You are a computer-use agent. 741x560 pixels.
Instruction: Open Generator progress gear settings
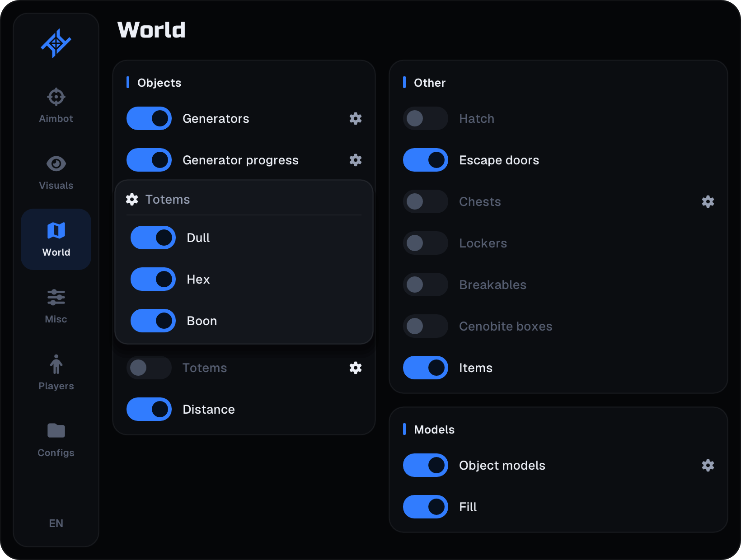point(356,160)
